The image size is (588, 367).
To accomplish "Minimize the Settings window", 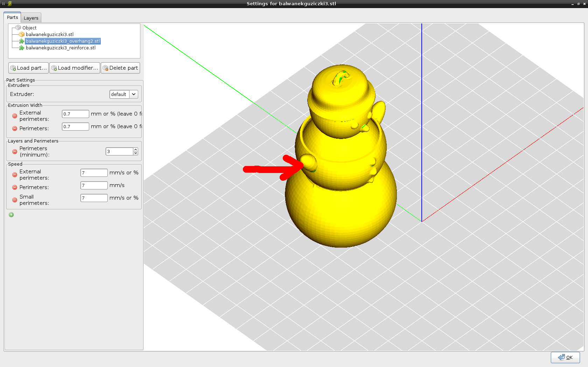I will (573, 4).
